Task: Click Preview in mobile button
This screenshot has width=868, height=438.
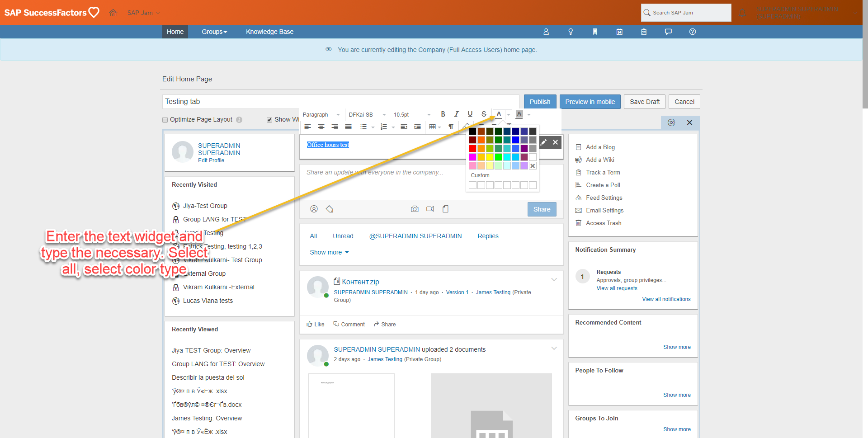Action: click(590, 102)
